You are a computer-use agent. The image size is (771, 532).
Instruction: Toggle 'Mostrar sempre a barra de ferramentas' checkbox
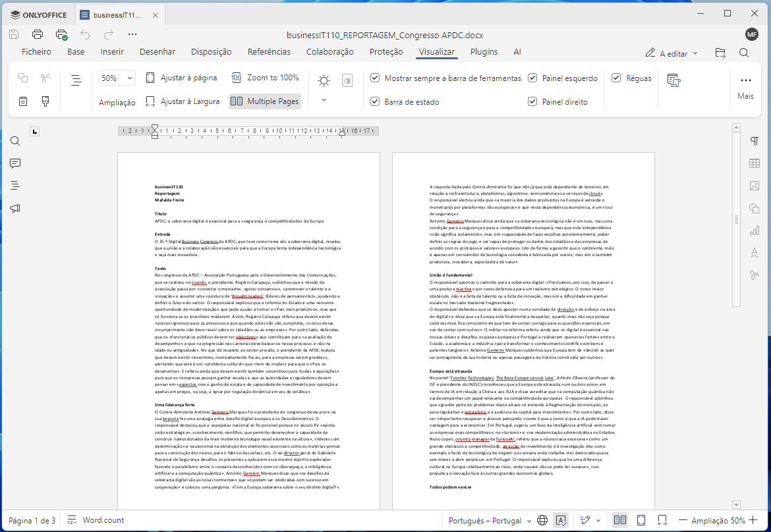[375, 78]
